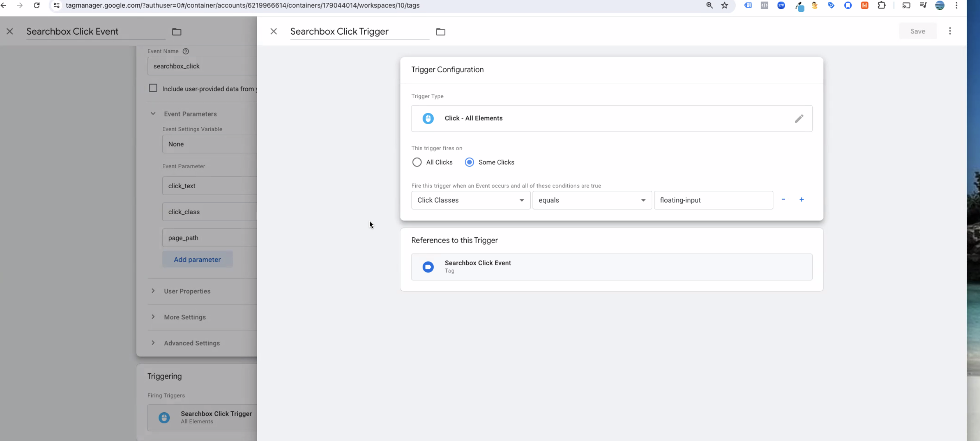
Task: Open the Chrome profile avatar
Action: tap(940, 5)
